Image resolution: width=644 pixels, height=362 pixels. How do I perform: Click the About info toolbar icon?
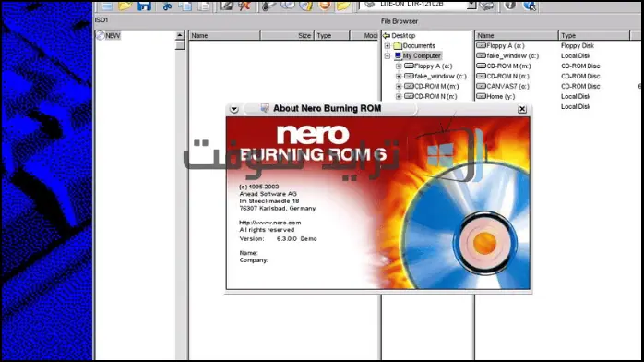coord(509,6)
